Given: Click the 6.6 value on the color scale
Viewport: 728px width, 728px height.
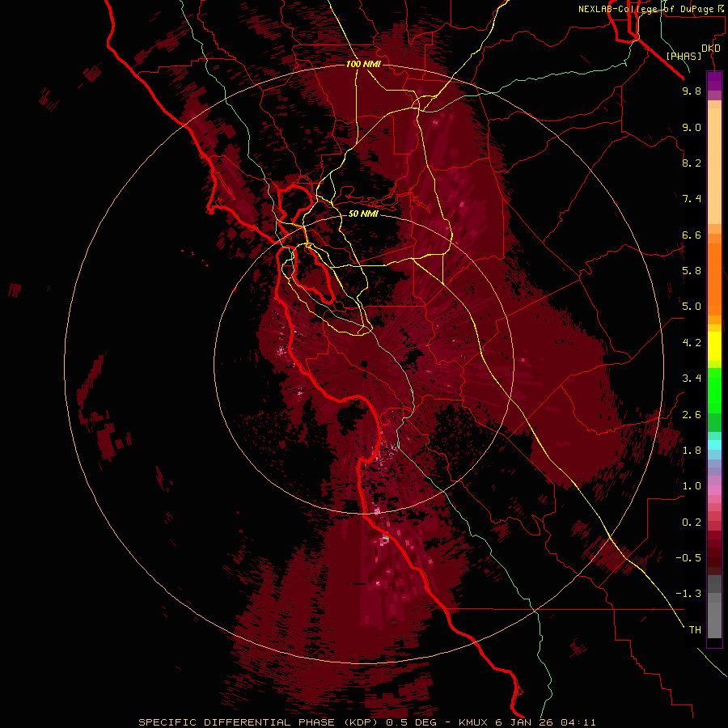Looking at the screenshot, I should coord(692,235).
